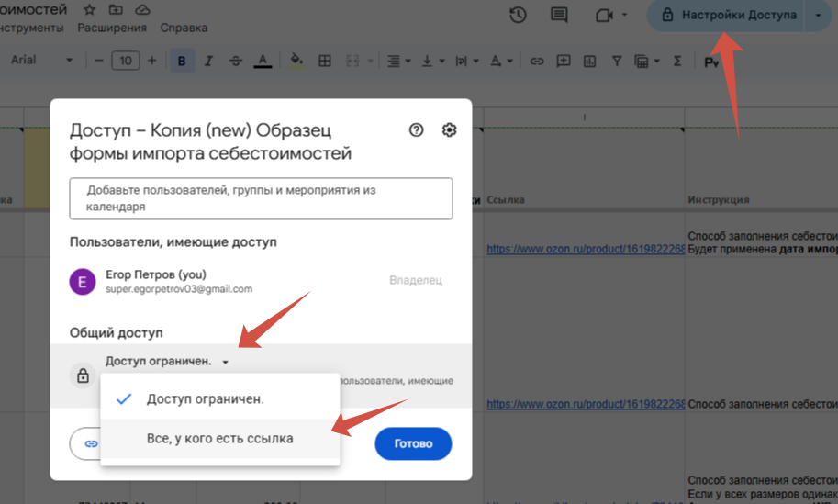838x504 pixels.
Task: Open the share dialog settings gear
Action: pos(450,129)
